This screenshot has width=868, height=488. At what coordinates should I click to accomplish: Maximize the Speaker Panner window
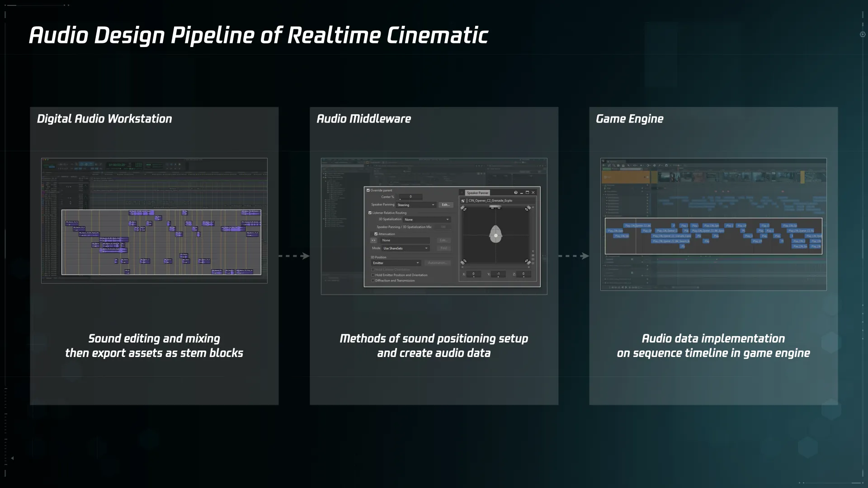coord(527,192)
